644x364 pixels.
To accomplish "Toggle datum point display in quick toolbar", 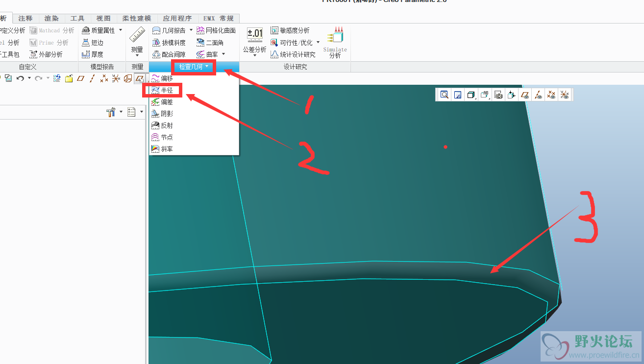I will (104, 78).
